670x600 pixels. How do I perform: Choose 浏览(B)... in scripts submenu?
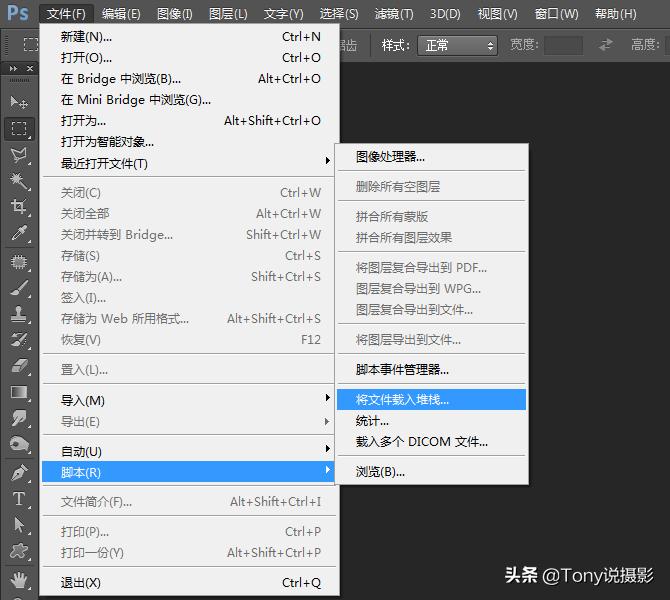(x=432, y=472)
